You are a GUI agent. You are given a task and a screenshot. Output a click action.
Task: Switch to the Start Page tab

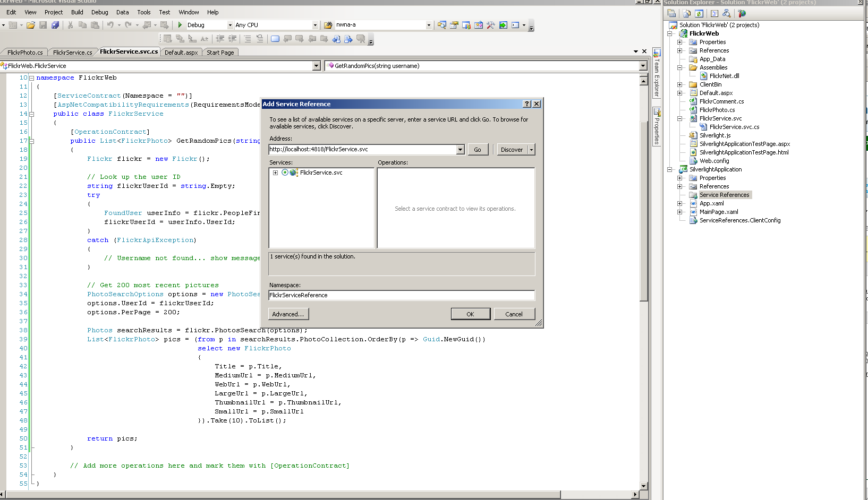pos(220,52)
